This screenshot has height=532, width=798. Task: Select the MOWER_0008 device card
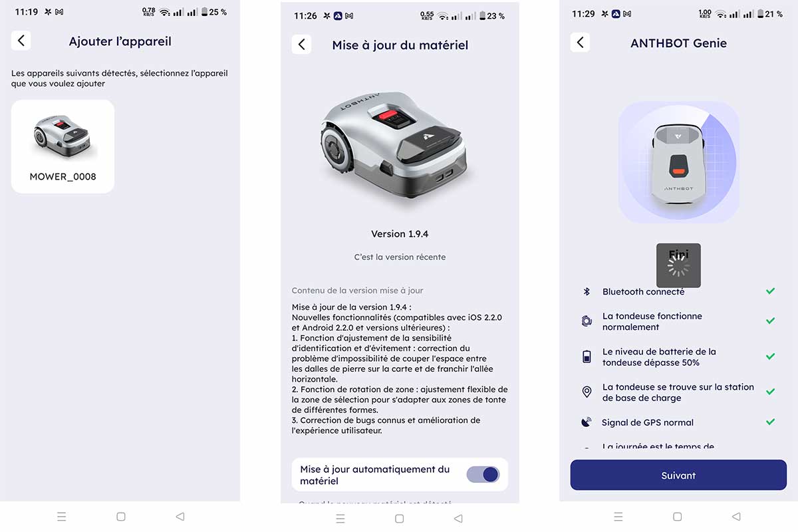point(63,146)
